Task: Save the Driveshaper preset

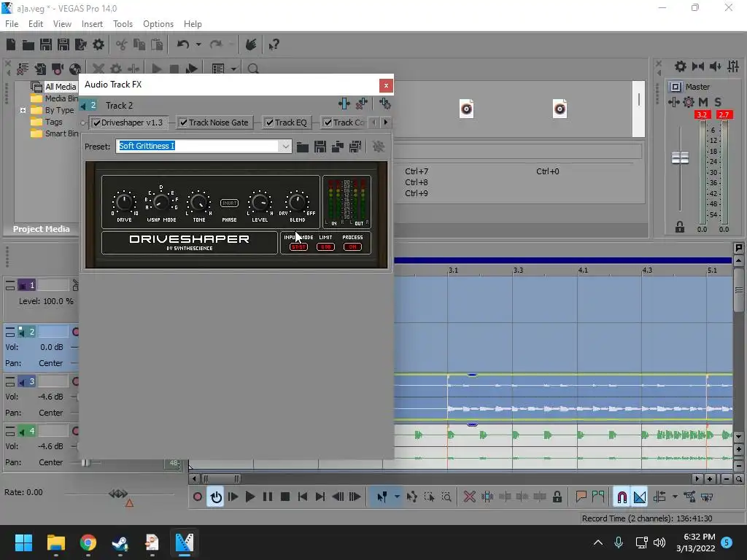Action: click(320, 147)
